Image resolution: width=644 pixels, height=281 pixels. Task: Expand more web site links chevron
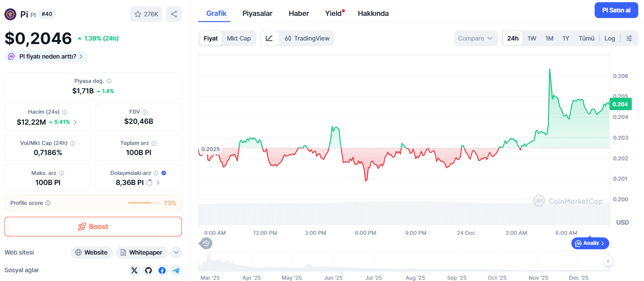[x=176, y=252]
